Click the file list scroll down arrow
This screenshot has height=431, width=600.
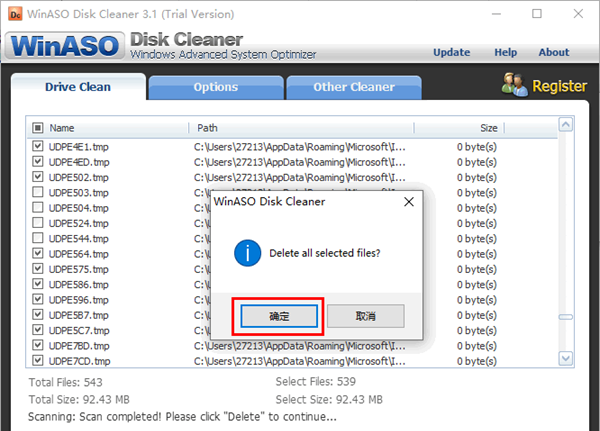(566, 358)
